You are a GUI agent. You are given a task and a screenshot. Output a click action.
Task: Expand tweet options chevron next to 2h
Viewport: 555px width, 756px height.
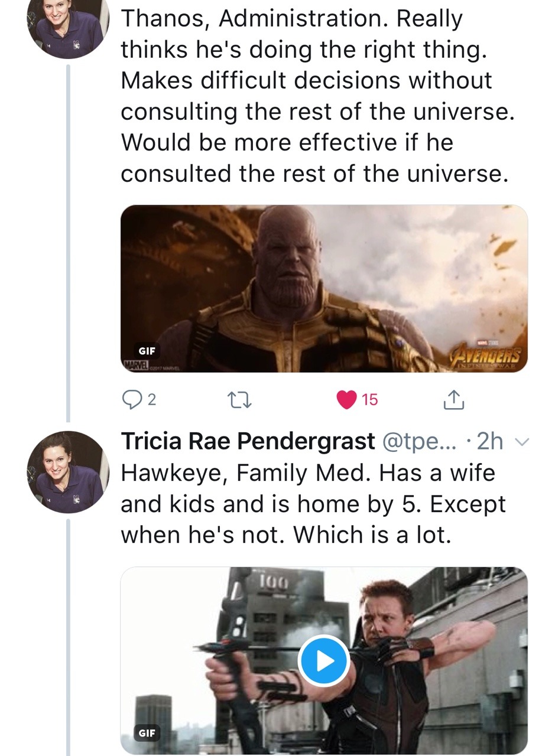click(x=521, y=442)
